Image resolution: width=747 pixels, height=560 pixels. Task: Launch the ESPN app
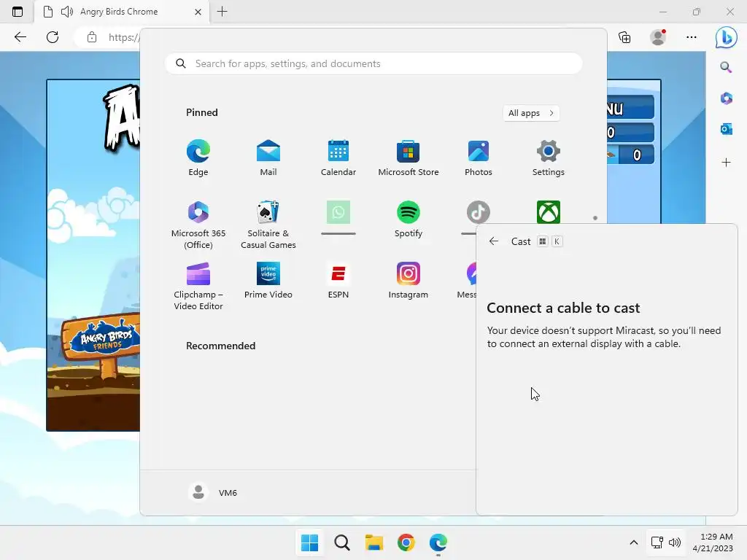pyautogui.click(x=338, y=281)
